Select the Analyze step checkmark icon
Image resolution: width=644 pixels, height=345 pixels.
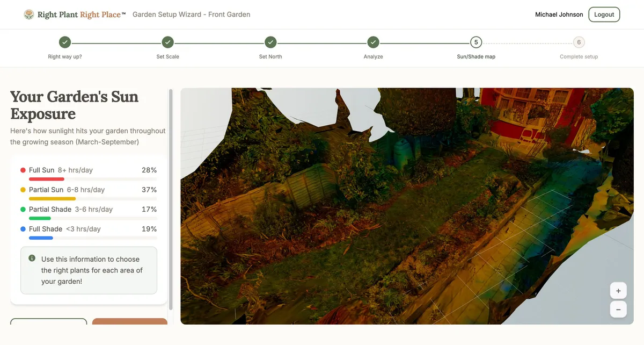[x=373, y=42]
